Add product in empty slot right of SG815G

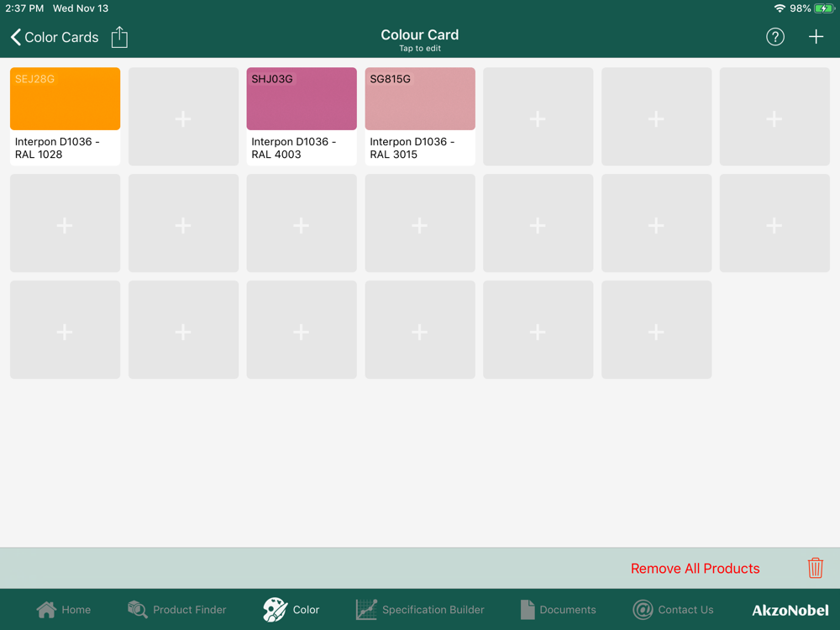(538, 116)
